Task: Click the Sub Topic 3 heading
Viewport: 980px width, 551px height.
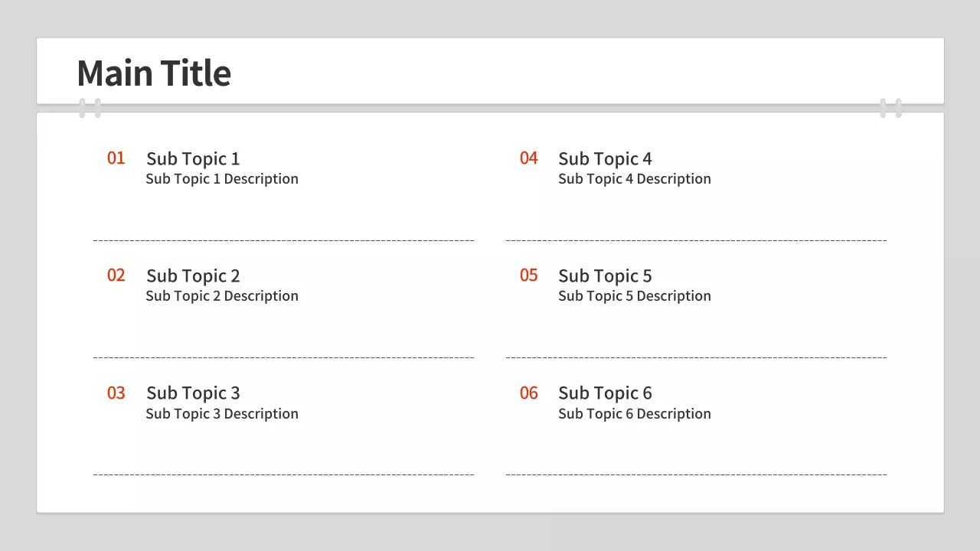Action: [x=193, y=393]
